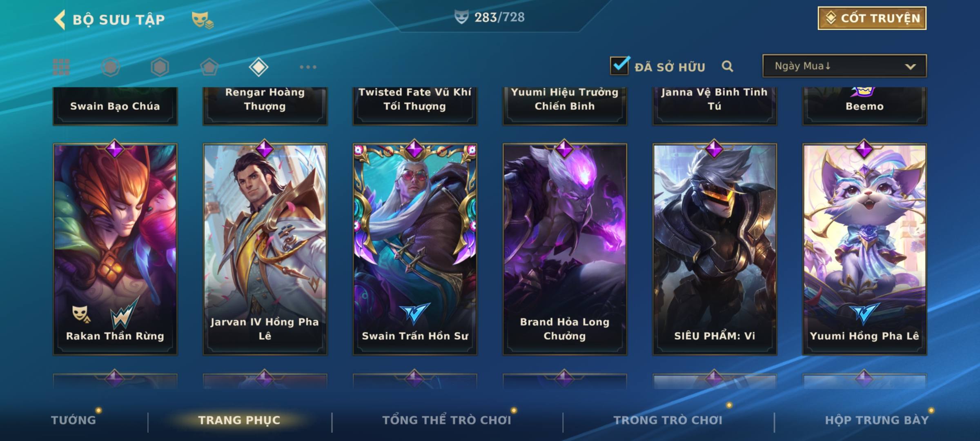This screenshot has width=980, height=441.
Task: Open the Ngày Mua sort dropdown
Action: [844, 66]
